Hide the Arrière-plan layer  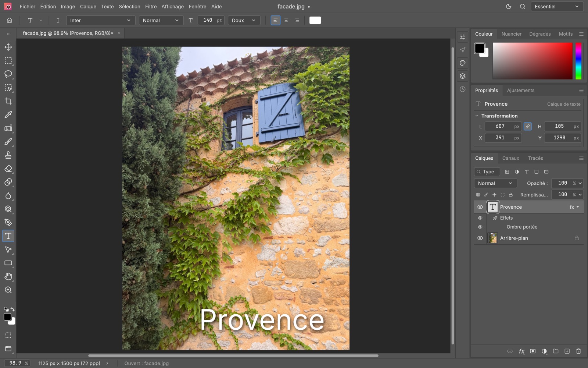(480, 238)
